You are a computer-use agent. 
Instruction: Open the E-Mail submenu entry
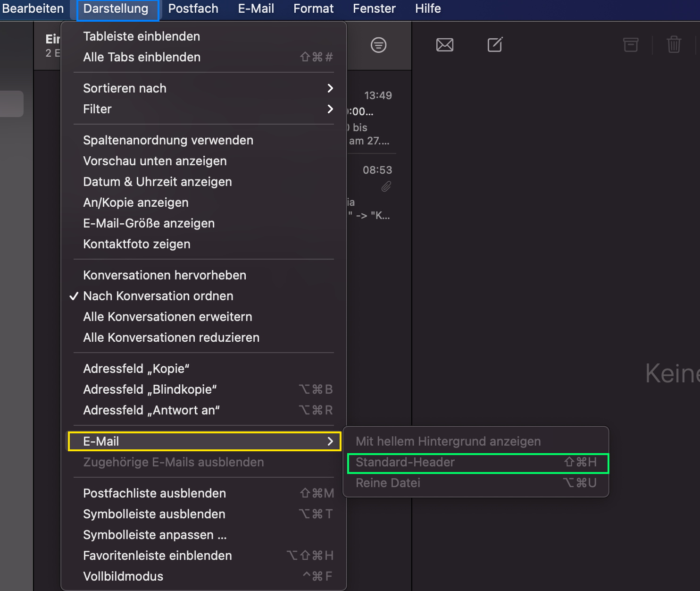[204, 441]
